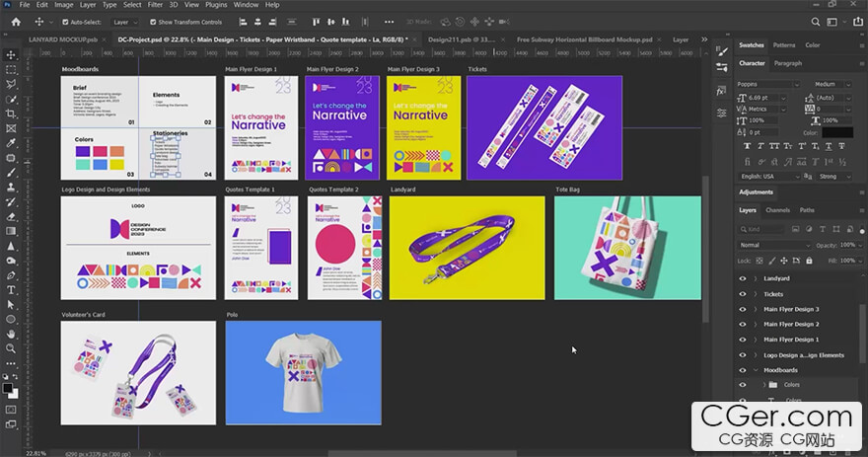Select the Gradient tool
The width and height of the screenshot is (868, 457).
[x=11, y=231]
